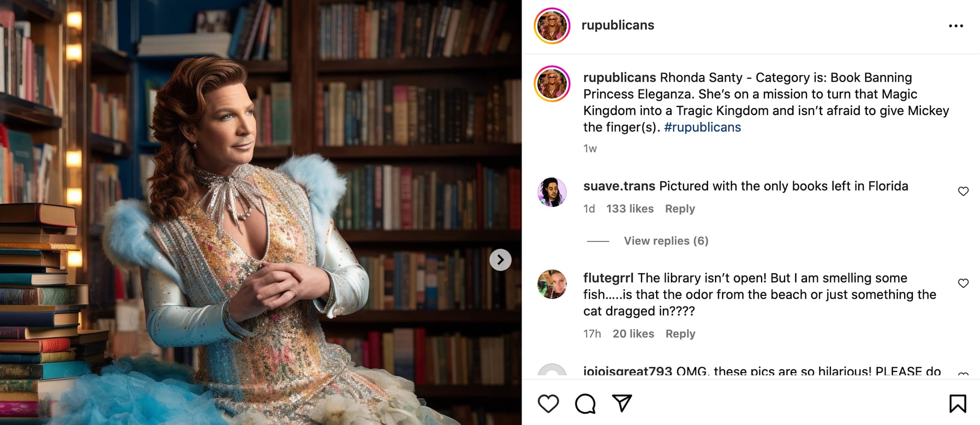
Task: Open the comment bubble icon
Action: point(585,403)
